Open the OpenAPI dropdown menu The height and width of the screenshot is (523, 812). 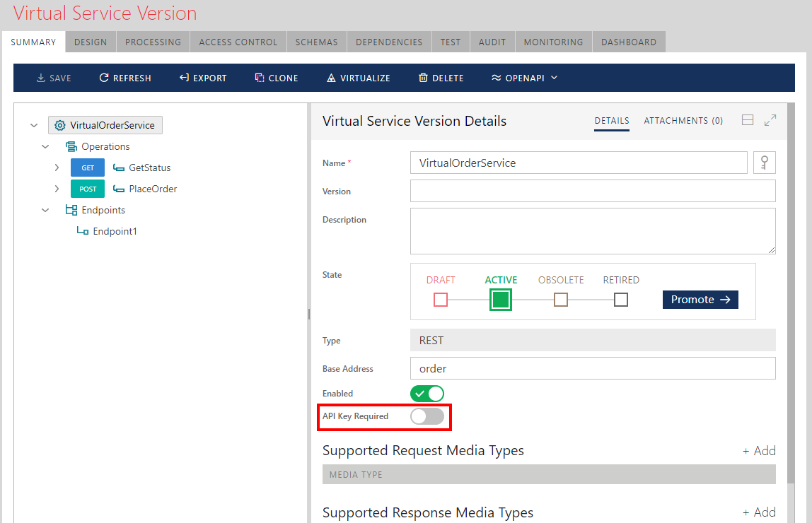tap(525, 78)
